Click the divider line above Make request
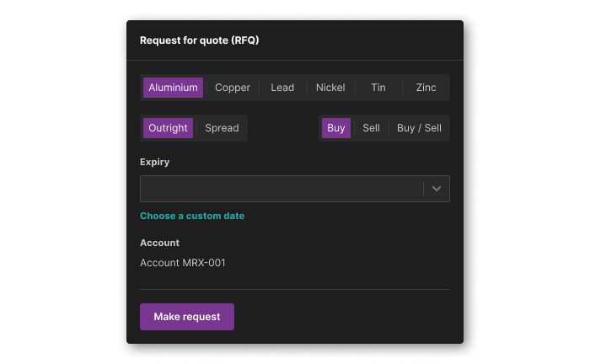The width and height of the screenshot is (590, 364). click(295, 289)
